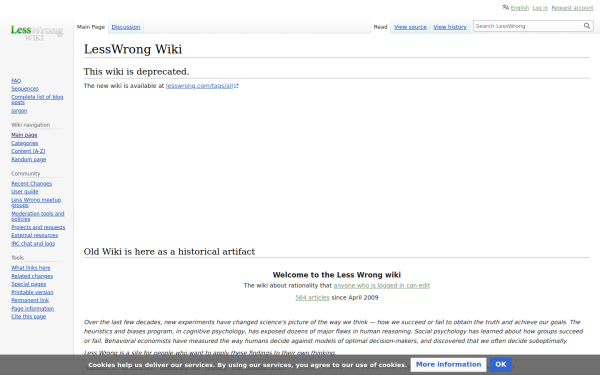Open the Page information link

pyautogui.click(x=33, y=308)
